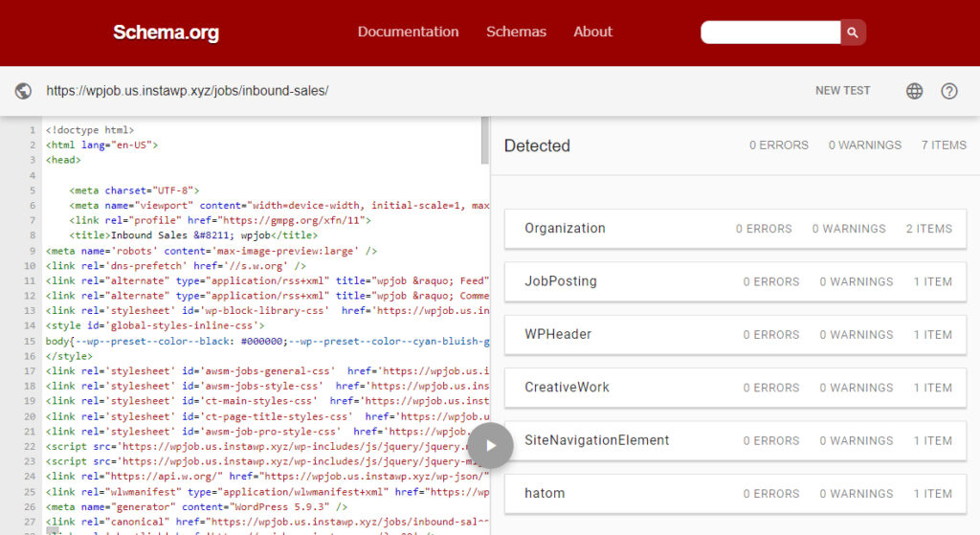Click the tested URL text

coord(188,91)
